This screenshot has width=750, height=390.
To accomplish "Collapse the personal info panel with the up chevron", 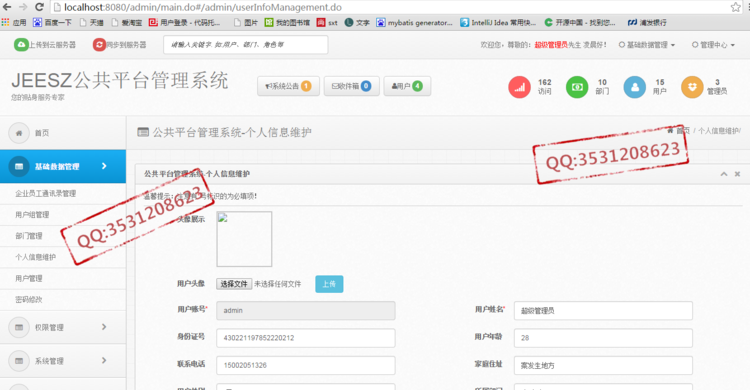I will coord(724,174).
